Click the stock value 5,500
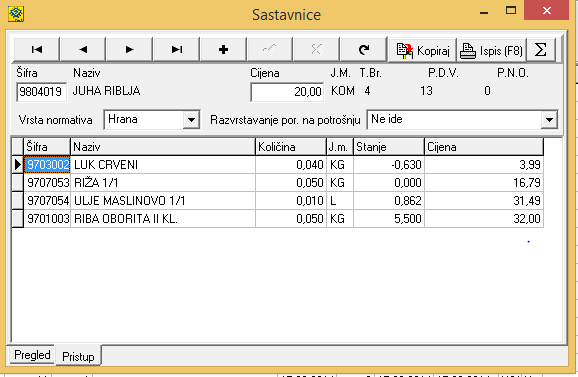Screen dimensions: 578x377 [389, 219]
